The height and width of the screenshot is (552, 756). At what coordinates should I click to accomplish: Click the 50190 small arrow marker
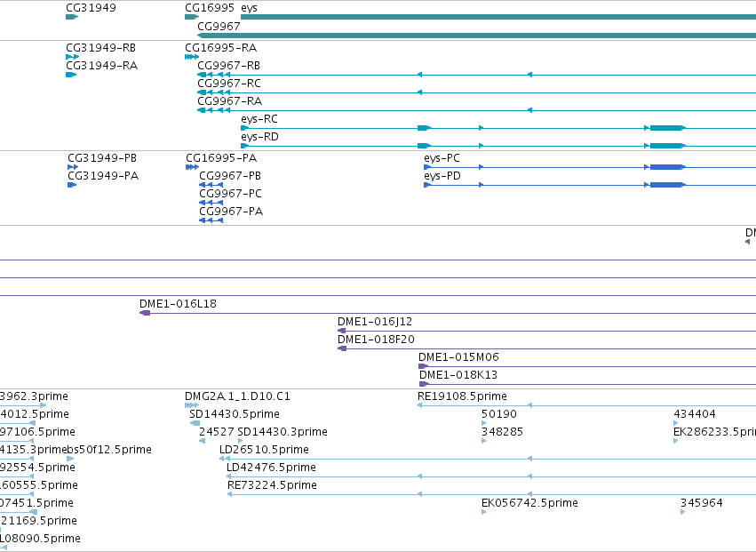(x=484, y=423)
